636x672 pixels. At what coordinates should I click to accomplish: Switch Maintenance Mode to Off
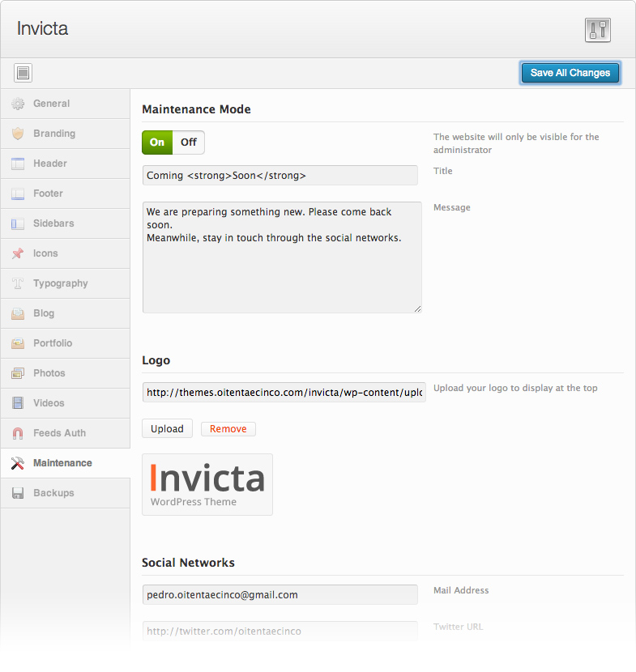click(x=189, y=142)
